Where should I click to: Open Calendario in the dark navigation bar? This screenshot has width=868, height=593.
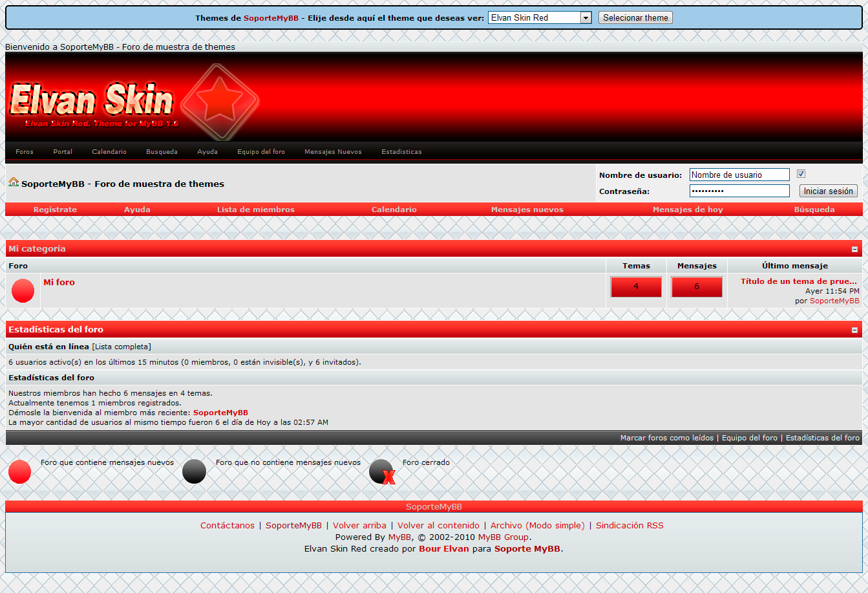pos(109,152)
